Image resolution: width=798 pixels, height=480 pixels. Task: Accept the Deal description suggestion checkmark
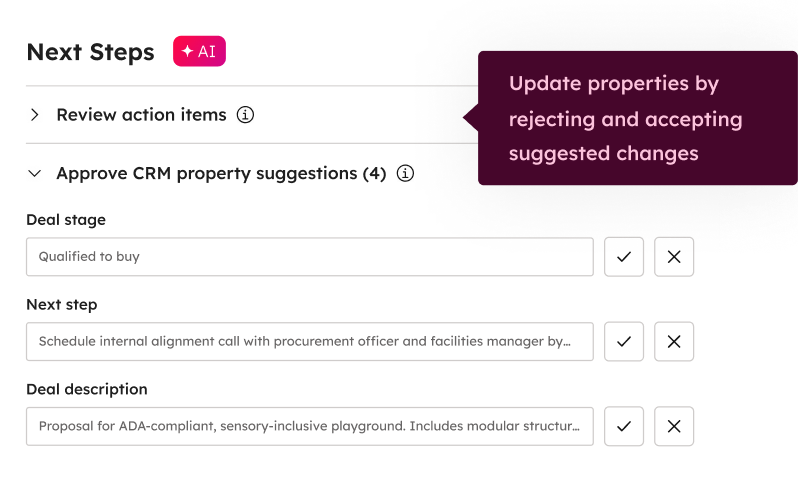(624, 426)
